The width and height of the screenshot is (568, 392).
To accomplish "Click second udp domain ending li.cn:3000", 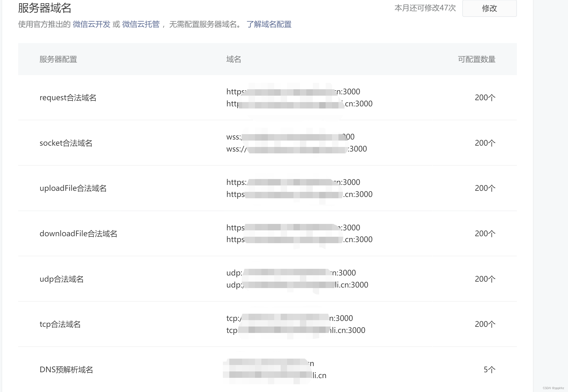I will (297, 285).
